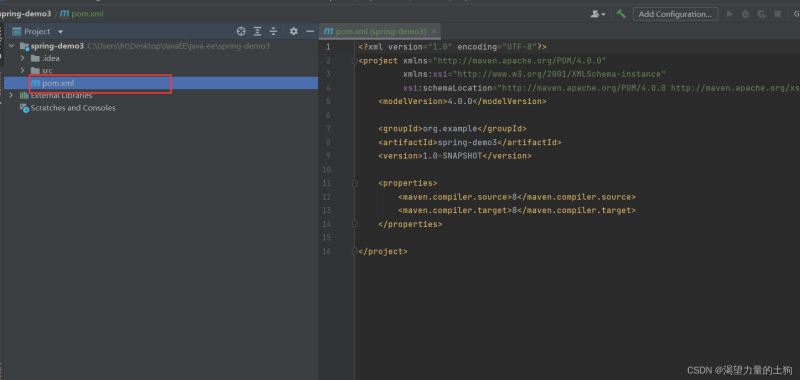Click fold marker at closing properties tag
This screenshot has width=800, height=380.
coord(354,224)
